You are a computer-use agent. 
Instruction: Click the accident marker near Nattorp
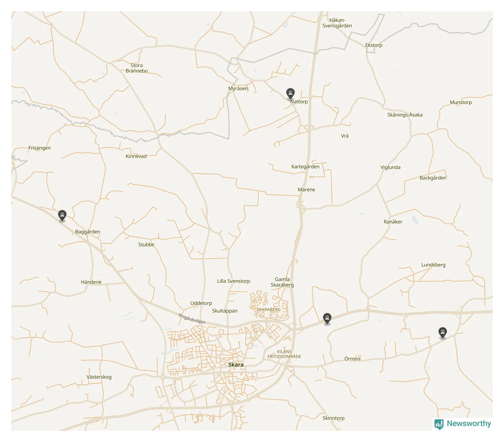[290, 93]
